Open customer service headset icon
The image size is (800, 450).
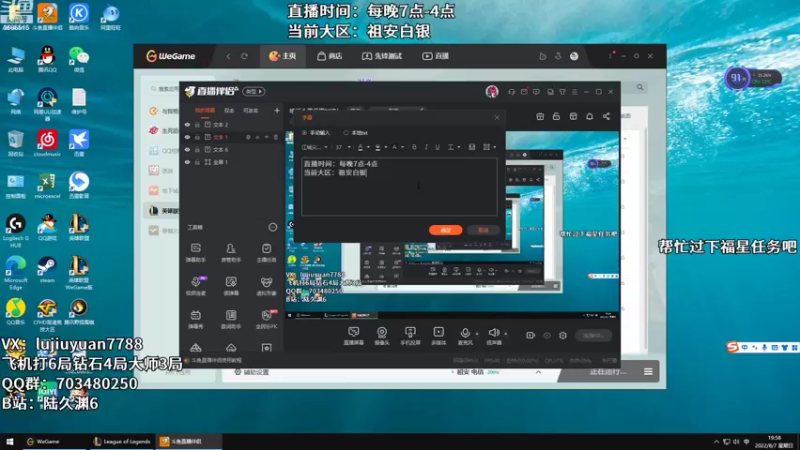click(511, 92)
